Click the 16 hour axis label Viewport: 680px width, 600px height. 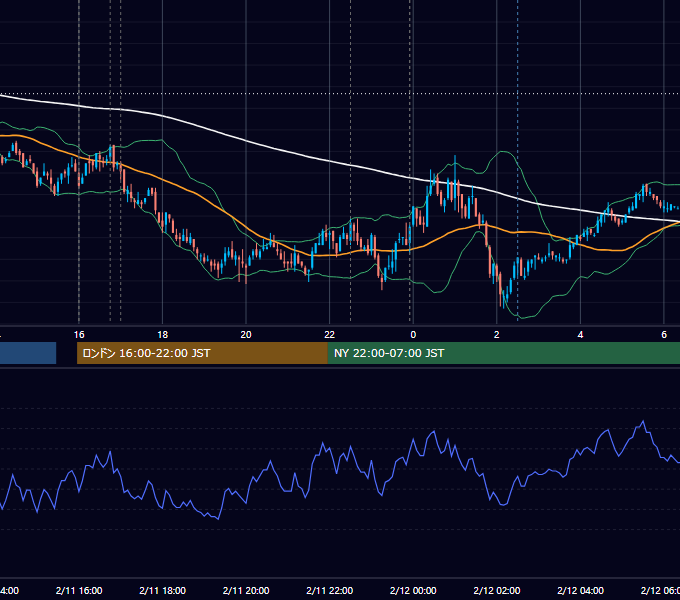[x=79, y=335]
